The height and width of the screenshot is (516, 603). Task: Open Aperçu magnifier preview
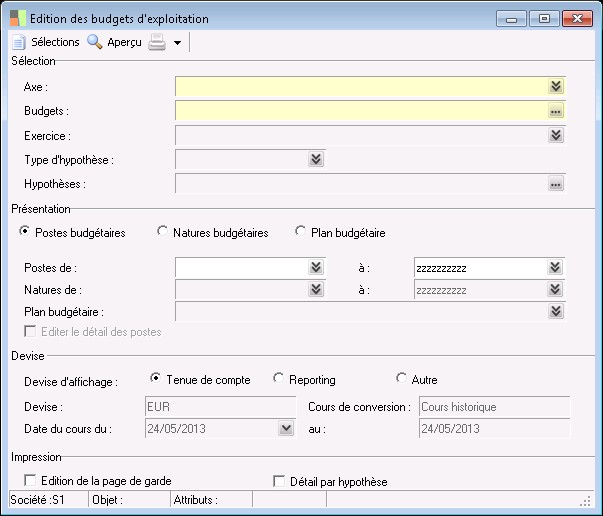(x=95, y=42)
